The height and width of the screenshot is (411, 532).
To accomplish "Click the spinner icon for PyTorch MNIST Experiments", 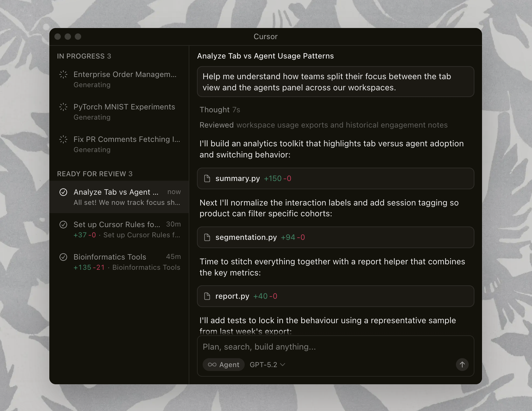I will (x=63, y=107).
